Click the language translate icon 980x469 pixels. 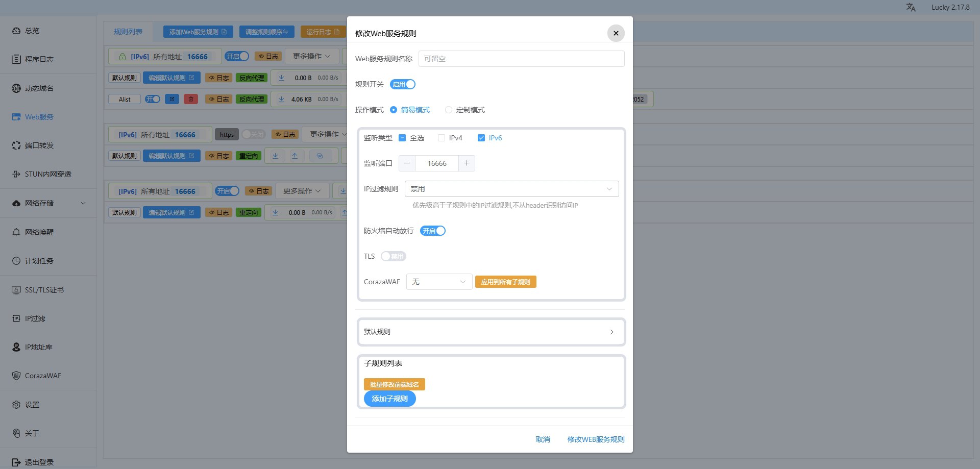[911, 7]
